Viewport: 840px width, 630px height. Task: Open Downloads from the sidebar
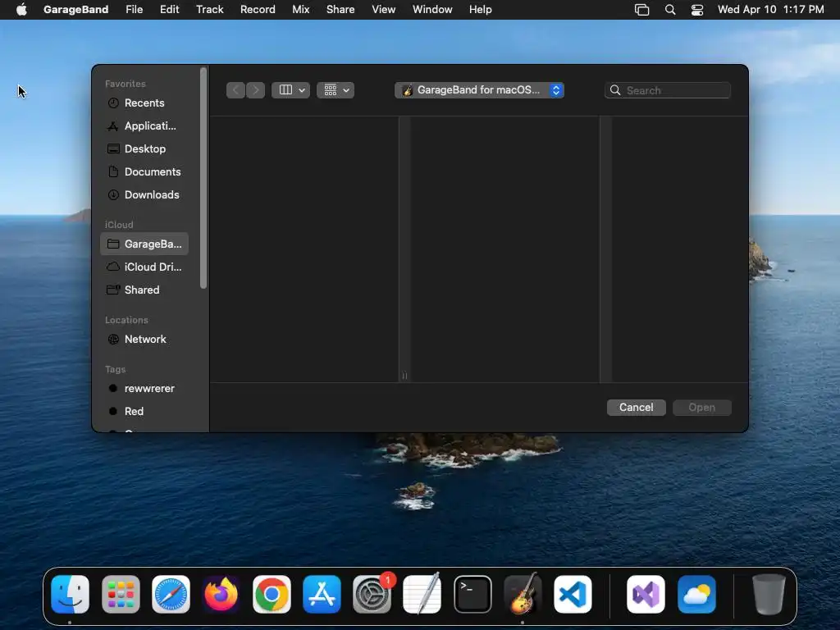[x=144, y=195]
